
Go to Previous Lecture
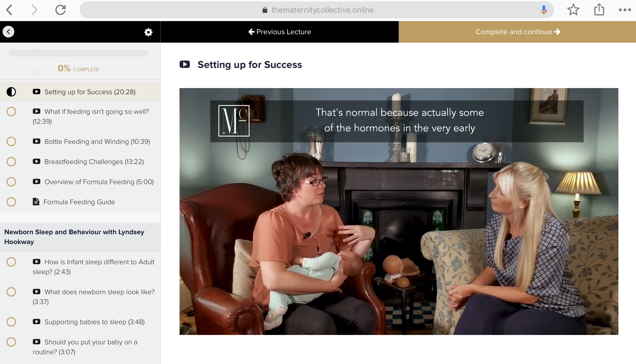click(x=280, y=32)
